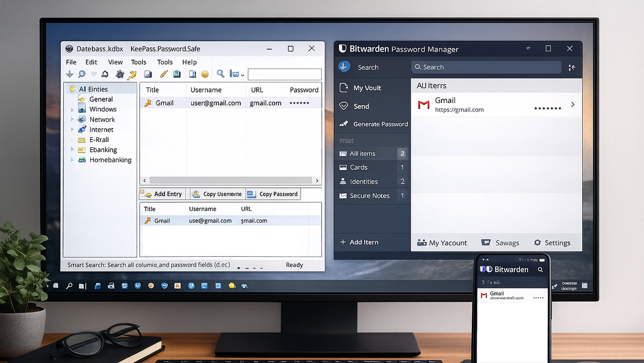Viewport: 644px width, 363px height.
Task: Click the KeePass quick search box
Action: coord(284,75)
